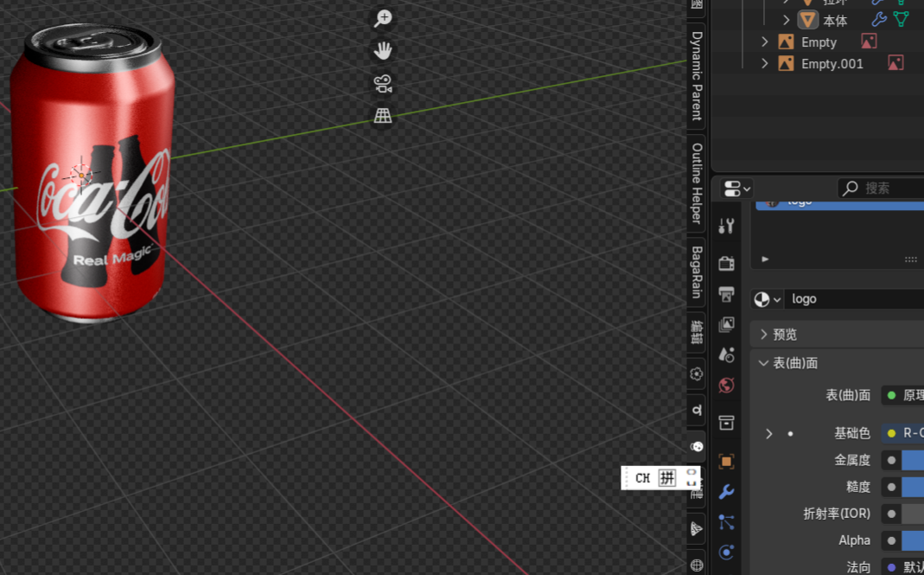
Task: Click the zoom view magnifier icon
Action: coord(383,18)
